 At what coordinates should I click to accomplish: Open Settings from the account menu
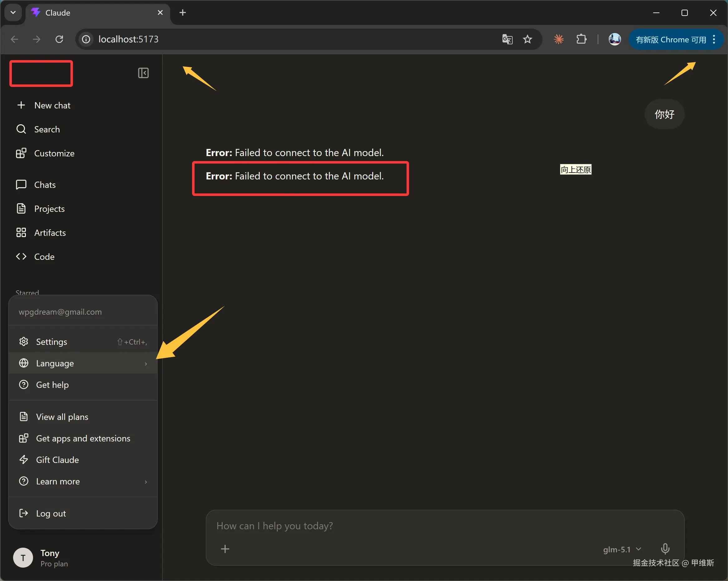pyautogui.click(x=83, y=342)
